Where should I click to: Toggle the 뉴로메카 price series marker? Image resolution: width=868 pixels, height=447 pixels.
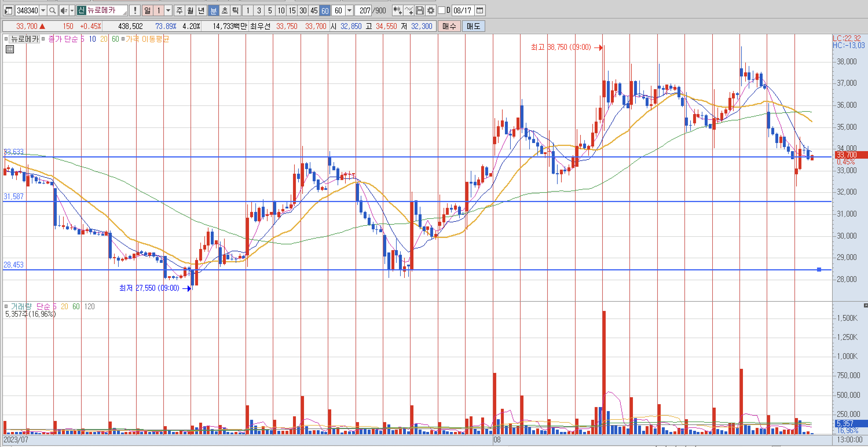click(6, 39)
